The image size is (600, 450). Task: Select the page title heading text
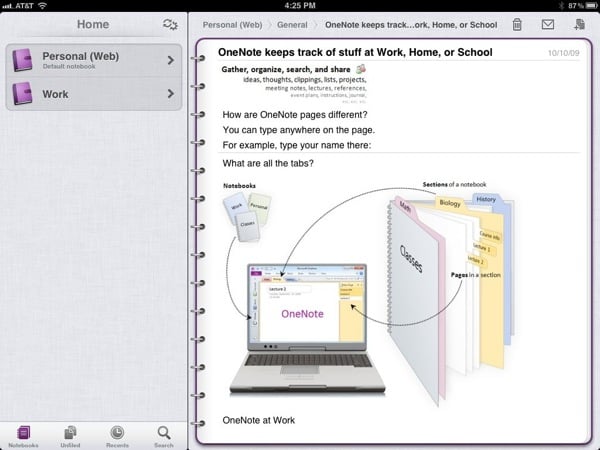coord(355,52)
